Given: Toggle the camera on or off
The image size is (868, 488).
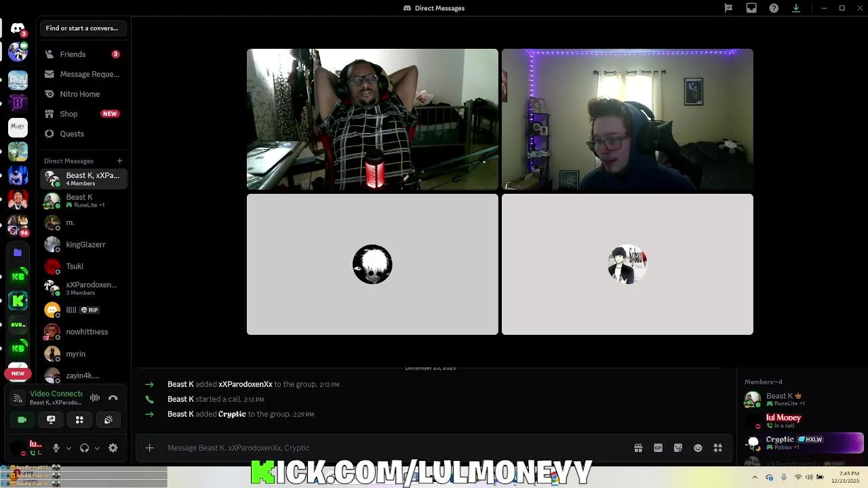Looking at the screenshot, I should tap(22, 420).
